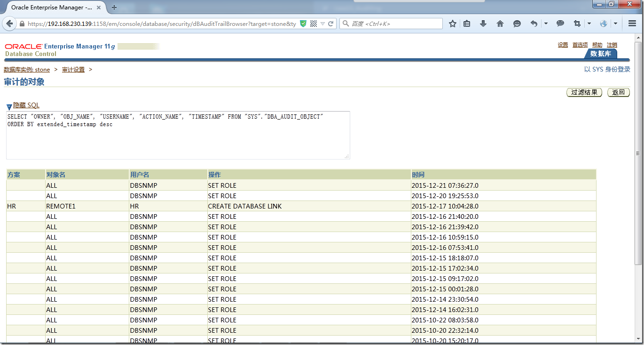Click 以 SYS 身份登录 text
The width and height of the screenshot is (644, 345).
(607, 69)
